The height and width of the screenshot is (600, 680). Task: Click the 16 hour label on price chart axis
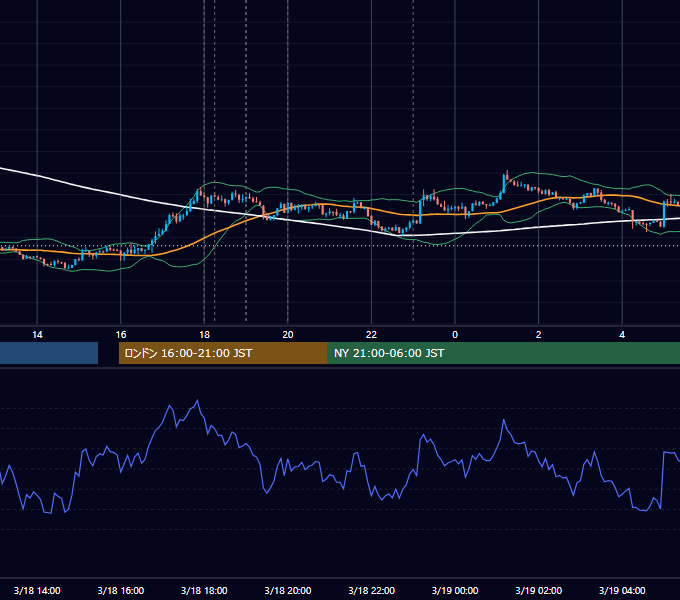(x=121, y=335)
